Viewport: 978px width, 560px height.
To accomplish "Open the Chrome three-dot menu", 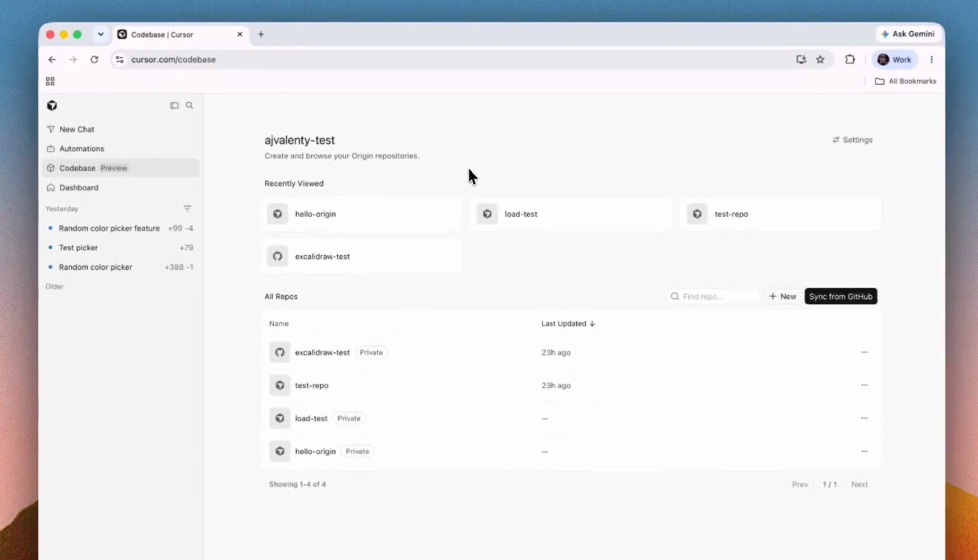I will [932, 60].
